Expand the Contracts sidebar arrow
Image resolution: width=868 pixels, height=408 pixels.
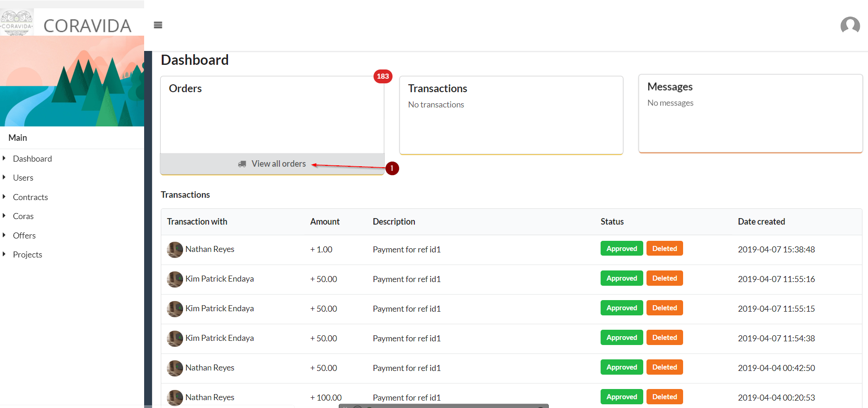click(4, 197)
